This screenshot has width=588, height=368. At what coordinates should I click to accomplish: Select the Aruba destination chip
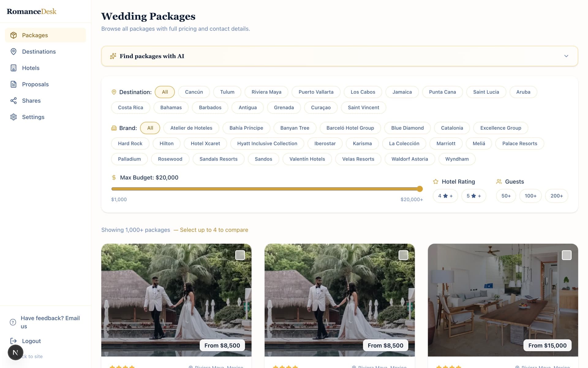coord(523,92)
